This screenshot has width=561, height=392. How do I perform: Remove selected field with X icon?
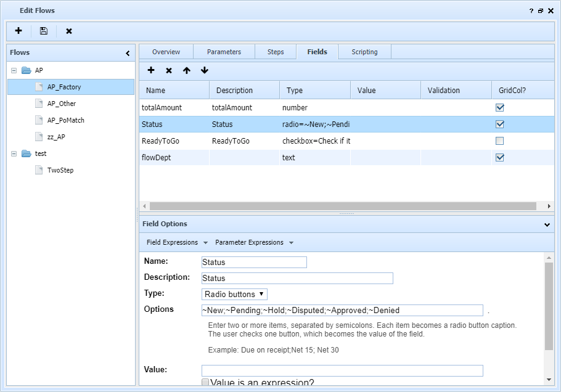pyautogui.click(x=169, y=71)
